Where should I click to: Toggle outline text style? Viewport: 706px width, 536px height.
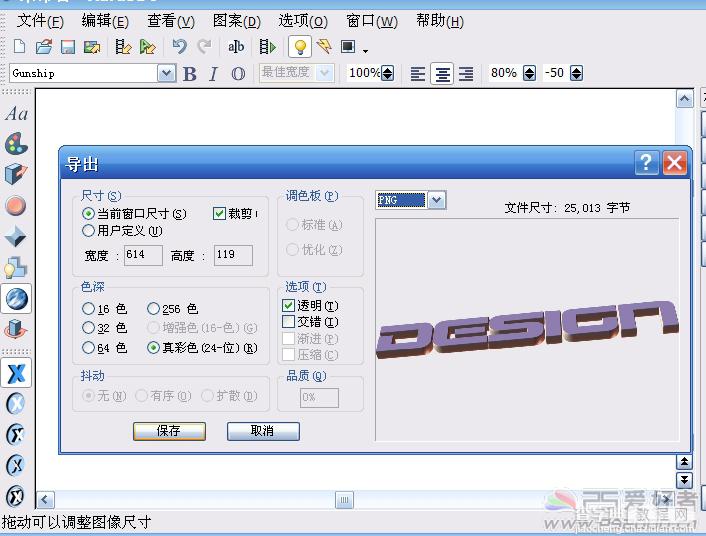[x=238, y=73]
